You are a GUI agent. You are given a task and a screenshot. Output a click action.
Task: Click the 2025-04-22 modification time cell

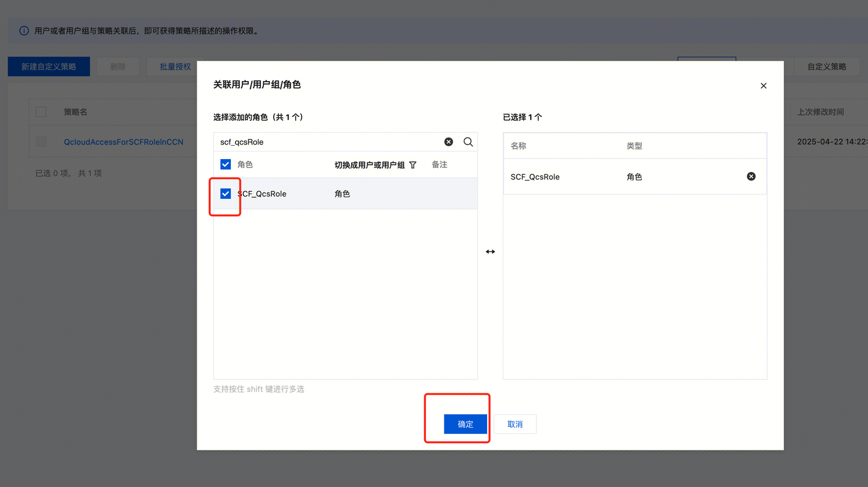[832, 142]
